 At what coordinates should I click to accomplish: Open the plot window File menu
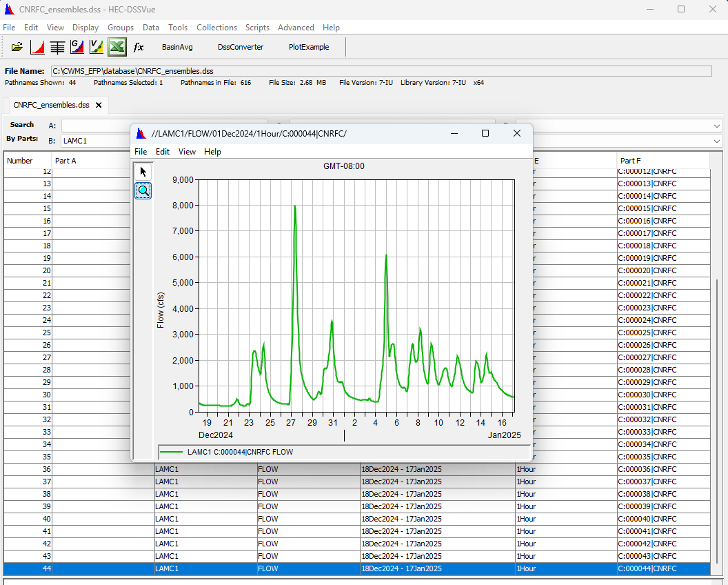click(x=141, y=152)
